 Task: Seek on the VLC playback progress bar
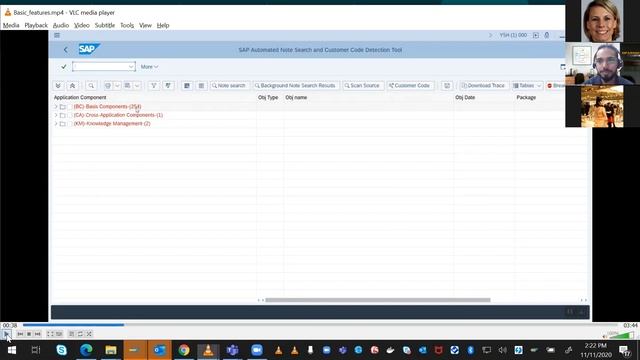coord(320,325)
